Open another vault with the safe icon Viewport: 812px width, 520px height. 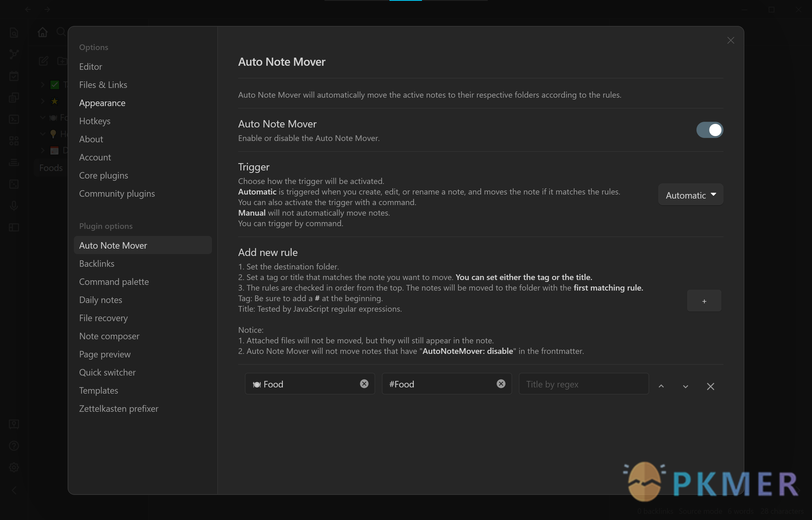[14, 424]
